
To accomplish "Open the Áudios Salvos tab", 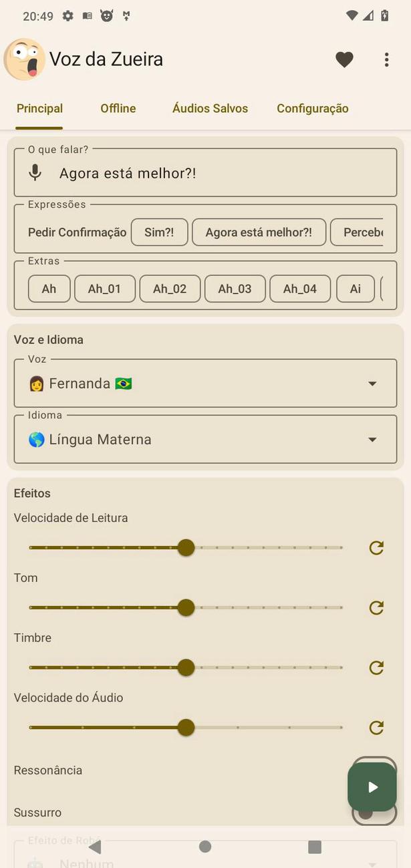I will tap(210, 108).
